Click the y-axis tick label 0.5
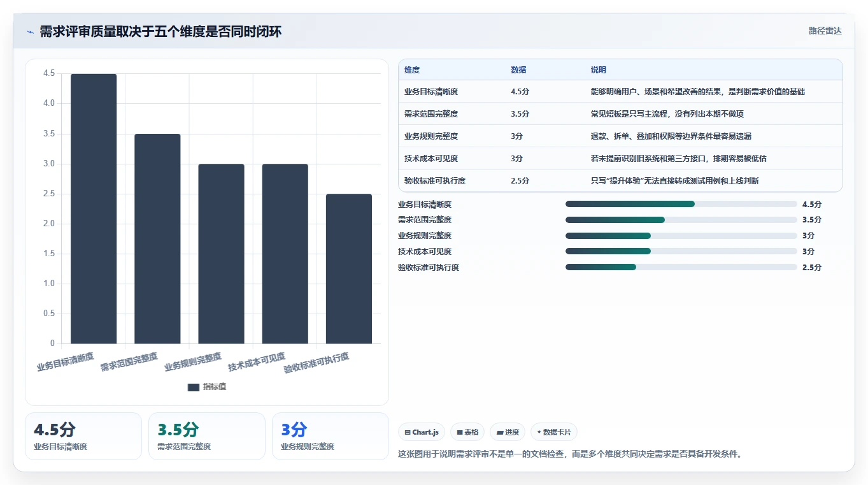The width and height of the screenshot is (868, 485). coord(49,314)
